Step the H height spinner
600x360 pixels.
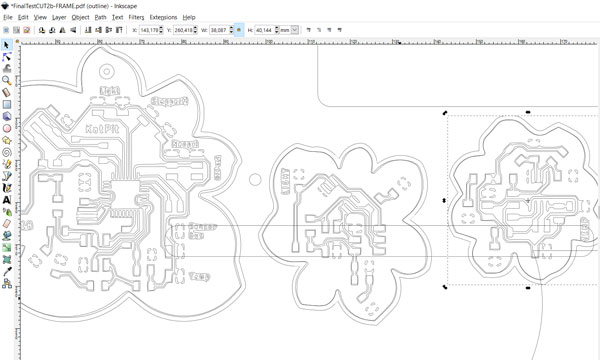tap(276, 29)
